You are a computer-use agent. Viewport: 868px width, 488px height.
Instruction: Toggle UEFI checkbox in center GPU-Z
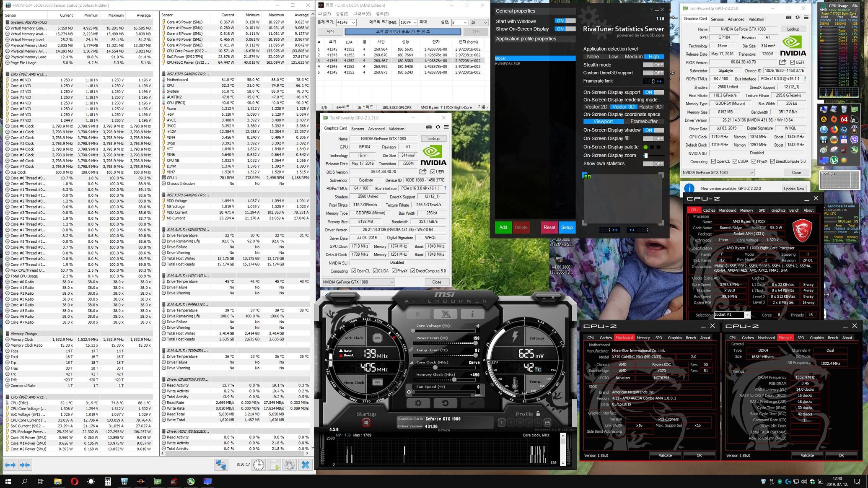pos(433,172)
